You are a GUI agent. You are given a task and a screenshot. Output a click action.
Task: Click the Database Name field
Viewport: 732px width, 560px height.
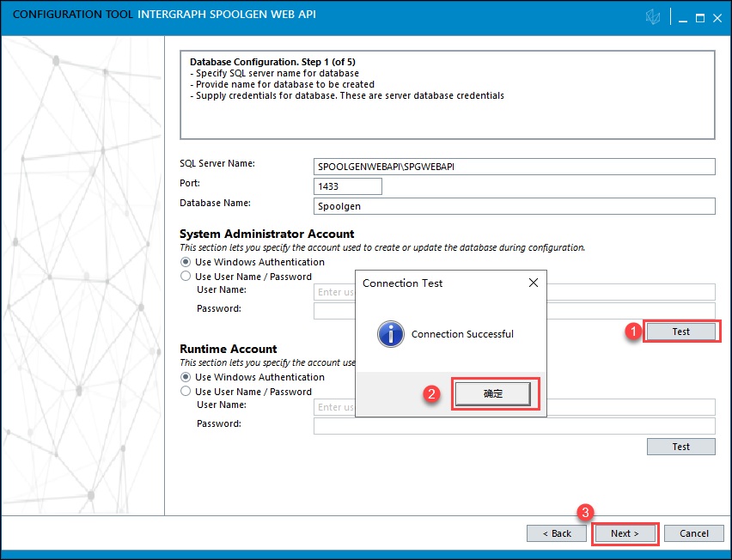coord(514,206)
